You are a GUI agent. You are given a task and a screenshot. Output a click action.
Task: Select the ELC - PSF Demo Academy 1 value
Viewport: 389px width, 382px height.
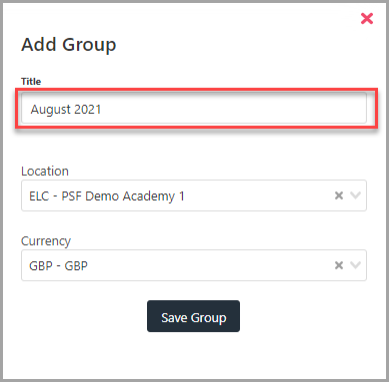pos(107,196)
